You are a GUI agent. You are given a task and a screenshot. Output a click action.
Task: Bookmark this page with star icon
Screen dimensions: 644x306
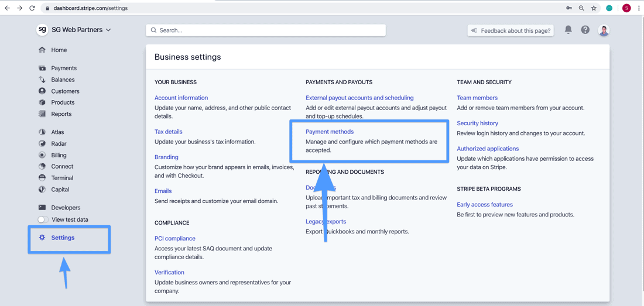coord(594,8)
